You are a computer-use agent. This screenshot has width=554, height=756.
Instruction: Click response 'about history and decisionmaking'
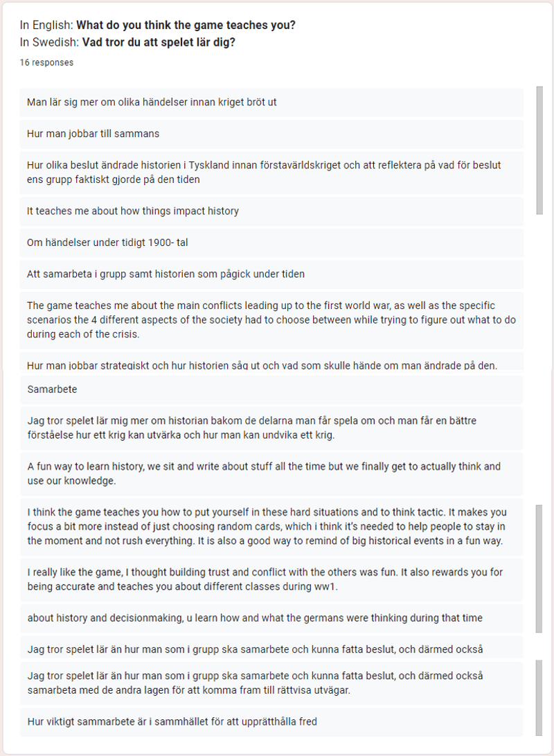pyautogui.click(x=271, y=618)
